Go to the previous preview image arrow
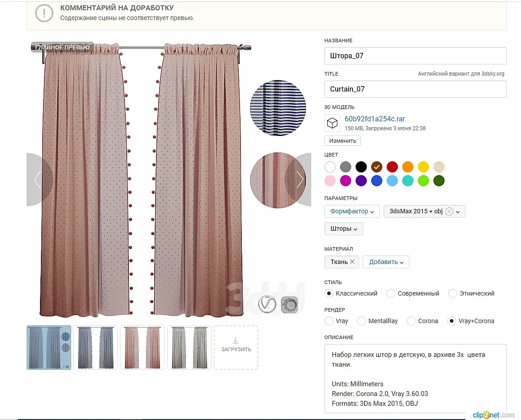Viewport: 521px width, 420px height. coord(37,180)
